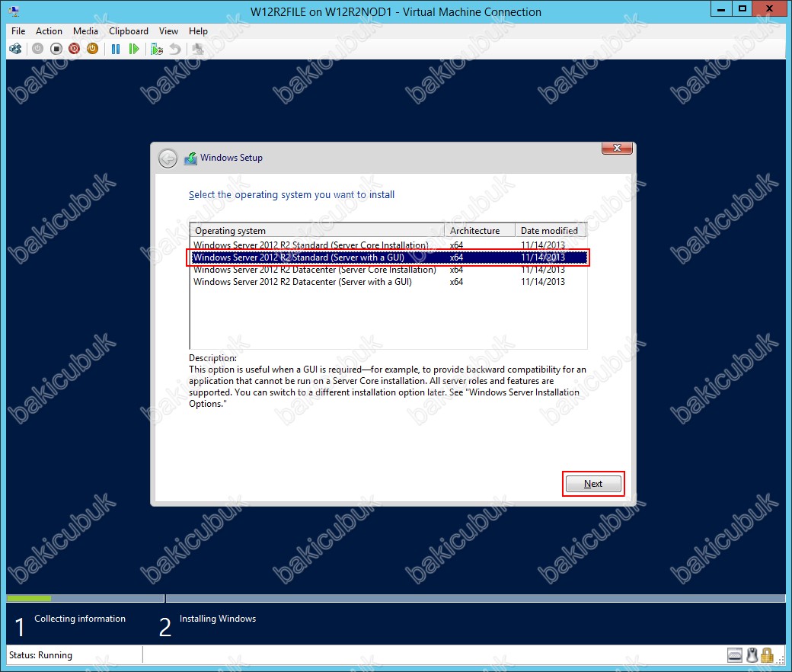The height and width of the screenshot is (672, 792).
Task: Click the mouse status bar icon
Action: click(752, 655)
